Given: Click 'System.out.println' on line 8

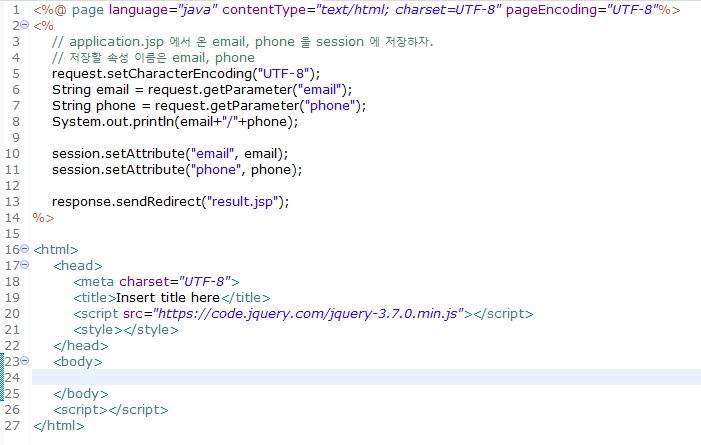Looking at the screenshot, I should coord(113,122).
